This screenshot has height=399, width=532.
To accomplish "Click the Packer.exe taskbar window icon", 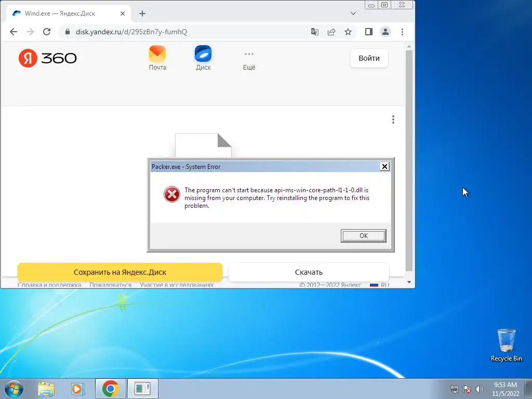I will pyautogui.click(x=142, y=389).
